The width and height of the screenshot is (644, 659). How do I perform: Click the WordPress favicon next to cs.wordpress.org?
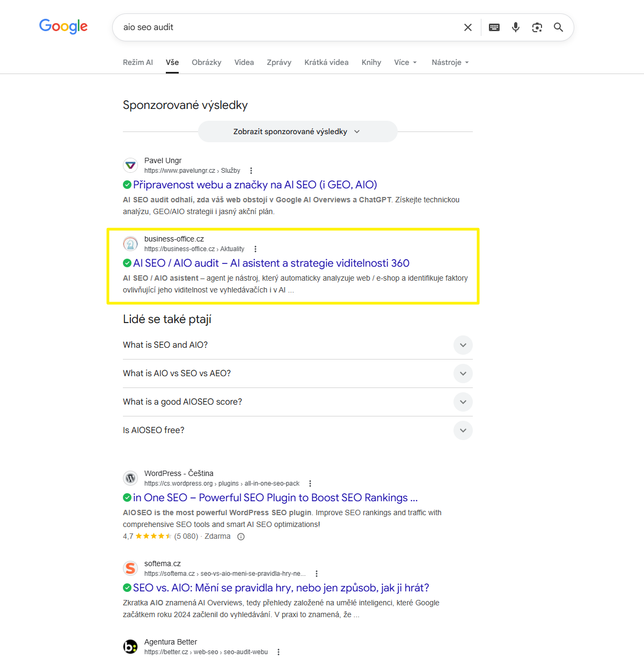130,478
